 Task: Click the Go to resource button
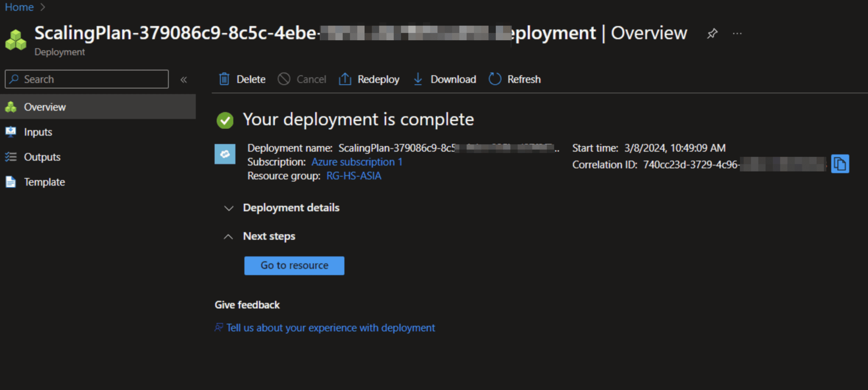point(294,266)
